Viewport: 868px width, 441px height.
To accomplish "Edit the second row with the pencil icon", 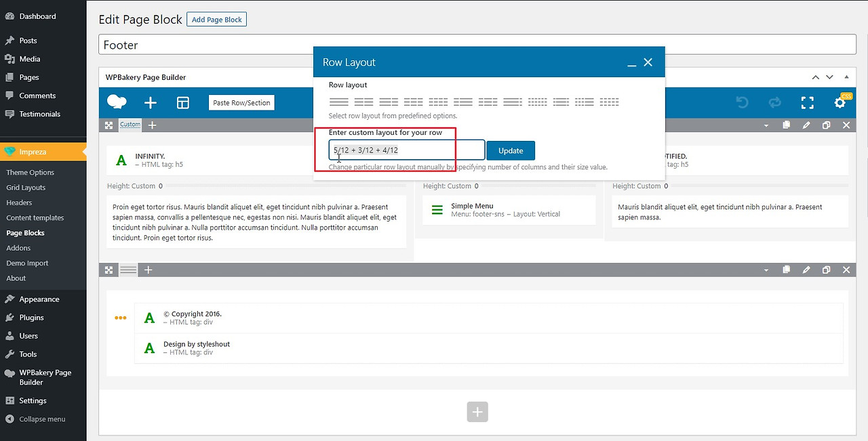I will 806,270.
